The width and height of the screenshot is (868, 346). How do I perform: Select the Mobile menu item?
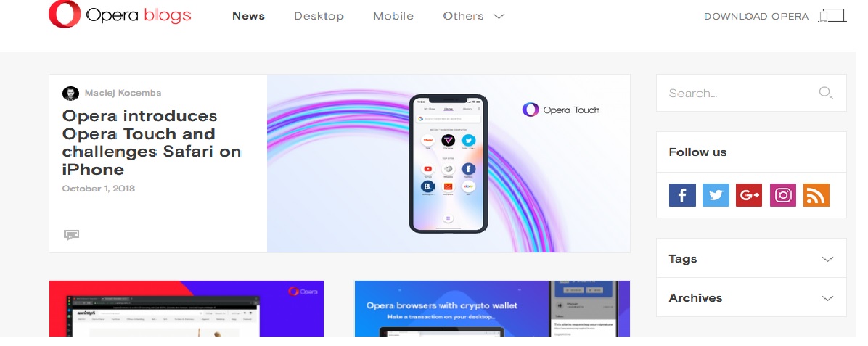click(x=393, y=16)
